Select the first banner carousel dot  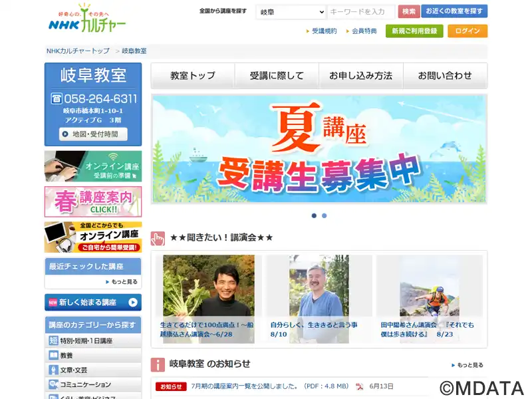pos(314,215)
